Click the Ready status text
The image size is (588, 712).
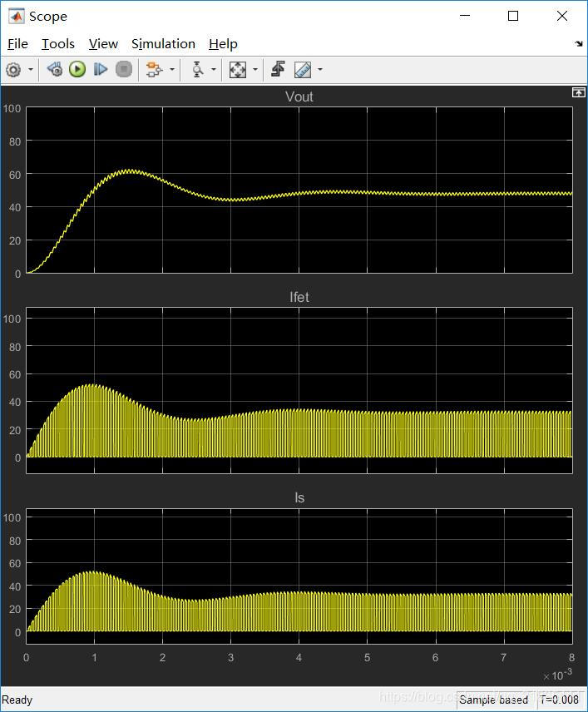(17, 700)
